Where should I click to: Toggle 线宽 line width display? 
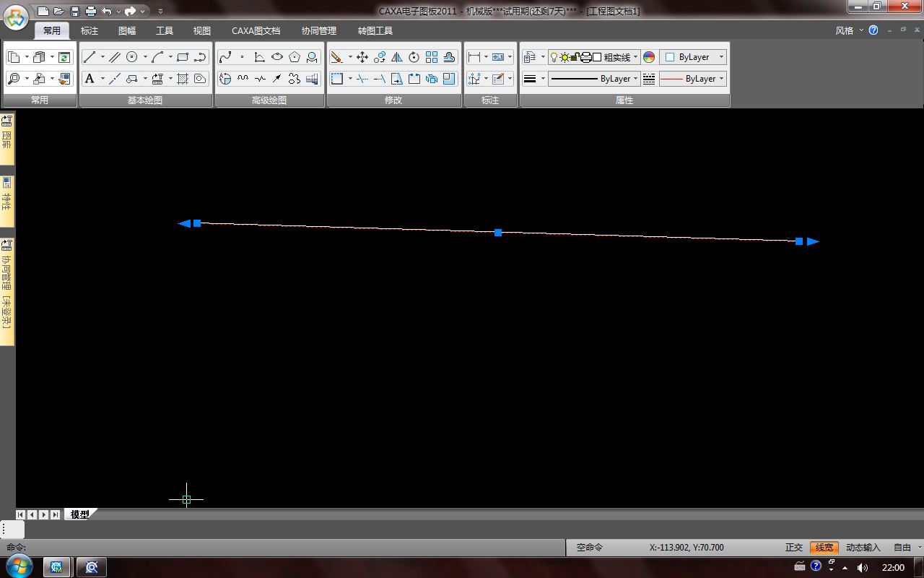pos(824,548)
